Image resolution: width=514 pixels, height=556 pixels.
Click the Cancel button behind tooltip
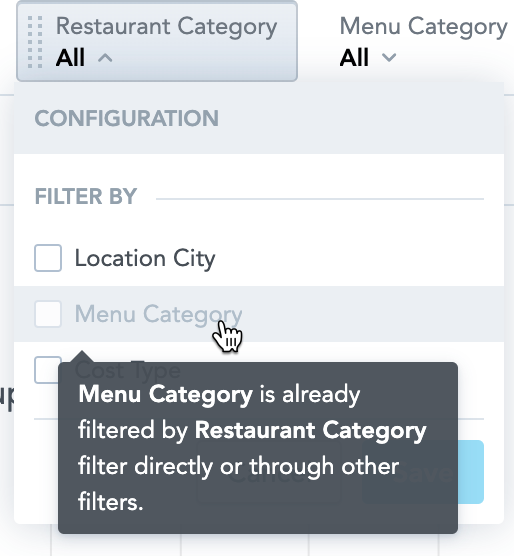(x=269, y=472)
